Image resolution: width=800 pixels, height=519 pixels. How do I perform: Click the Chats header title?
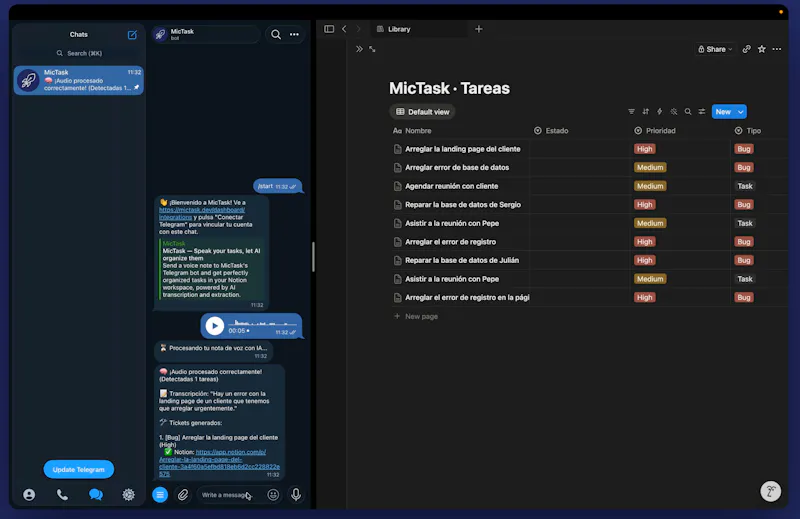[79, 34]
